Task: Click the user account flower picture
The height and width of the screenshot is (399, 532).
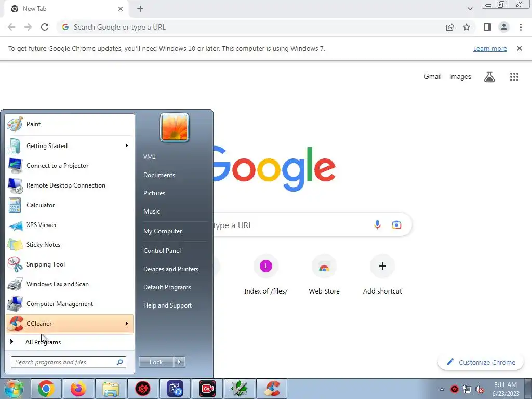Action: tap(175, 128)
